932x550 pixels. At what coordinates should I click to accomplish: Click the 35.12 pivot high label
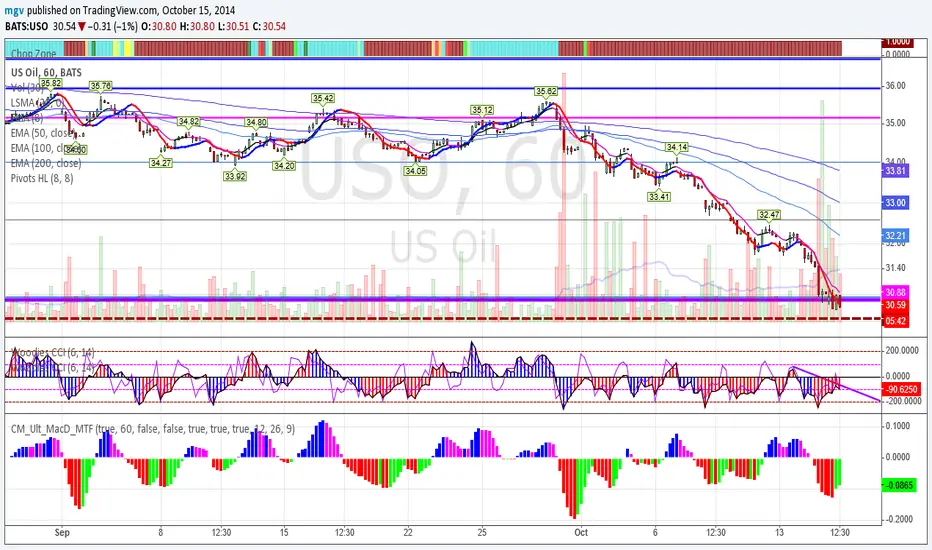482,110
